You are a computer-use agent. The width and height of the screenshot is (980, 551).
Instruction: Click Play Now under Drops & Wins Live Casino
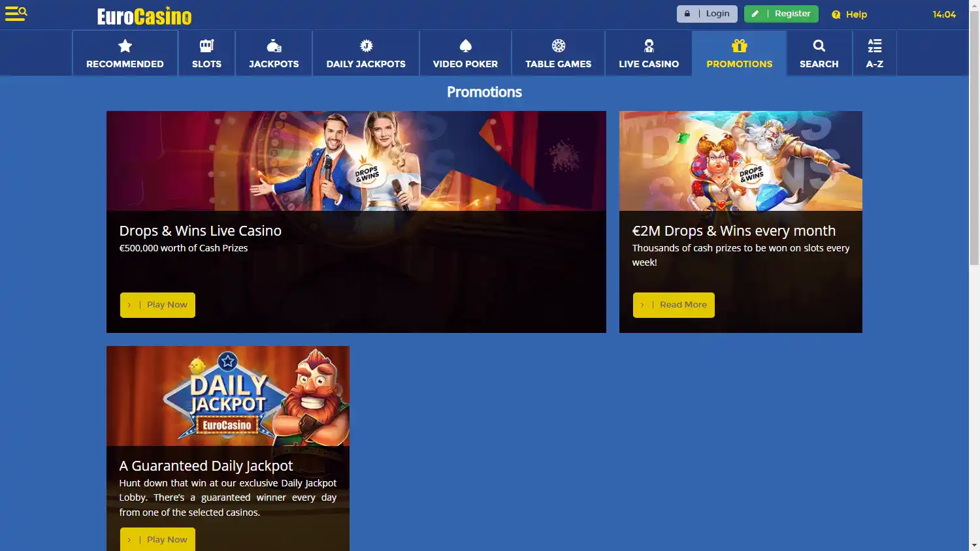157,305
